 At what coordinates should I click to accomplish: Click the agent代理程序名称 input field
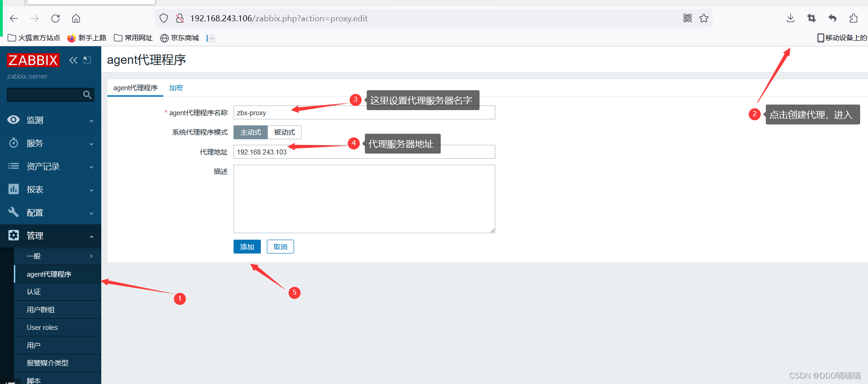click(364, 112)
